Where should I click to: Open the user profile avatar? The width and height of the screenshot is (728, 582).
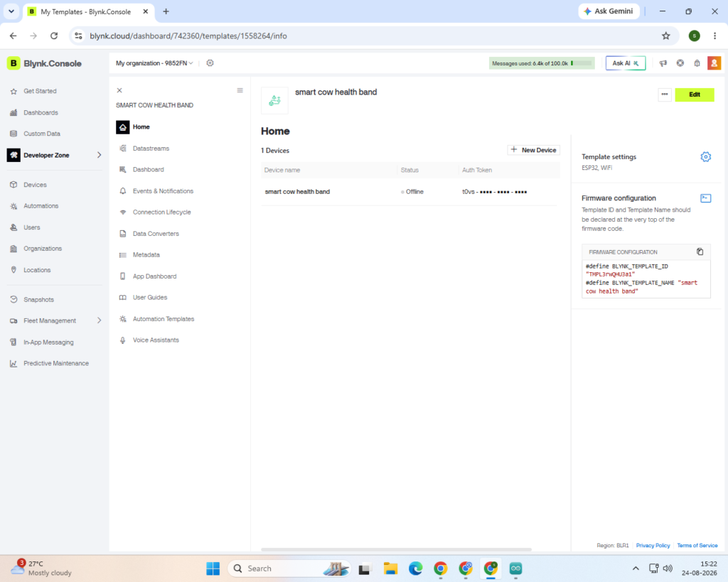point(714,63)
